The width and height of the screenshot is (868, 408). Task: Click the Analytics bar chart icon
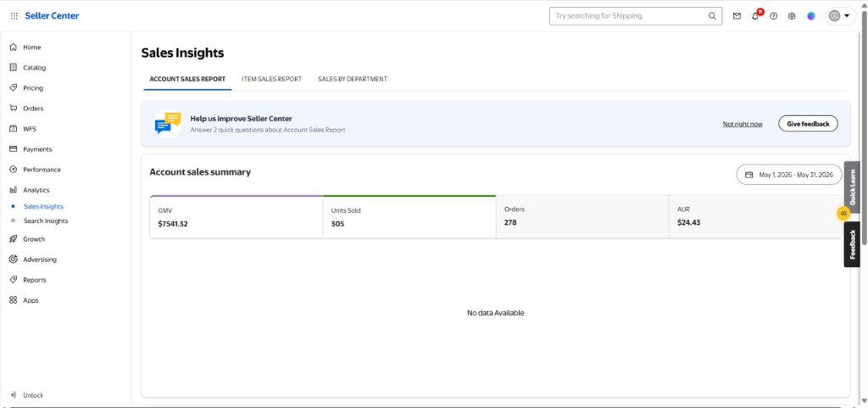(x=14, y=190)
